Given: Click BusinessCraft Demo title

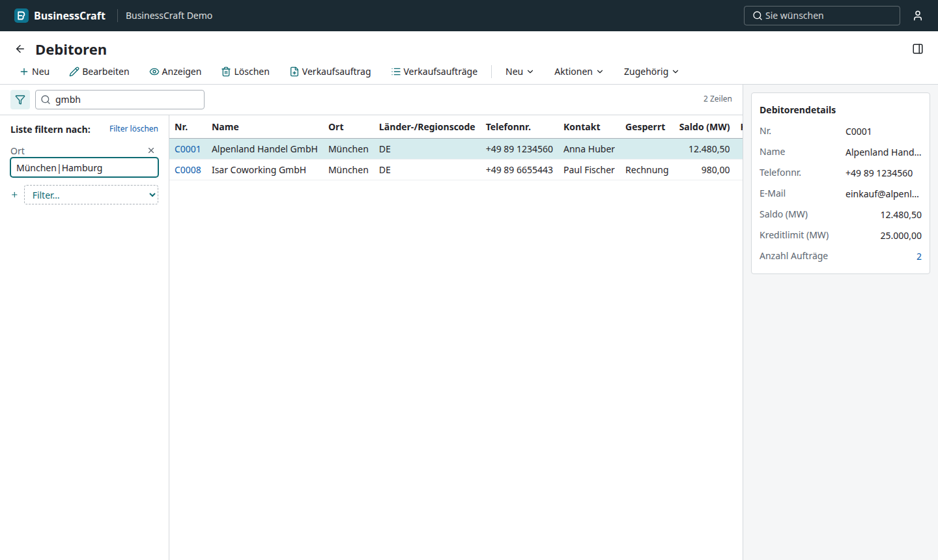Looking at the screenshot, I should [169, 16].
